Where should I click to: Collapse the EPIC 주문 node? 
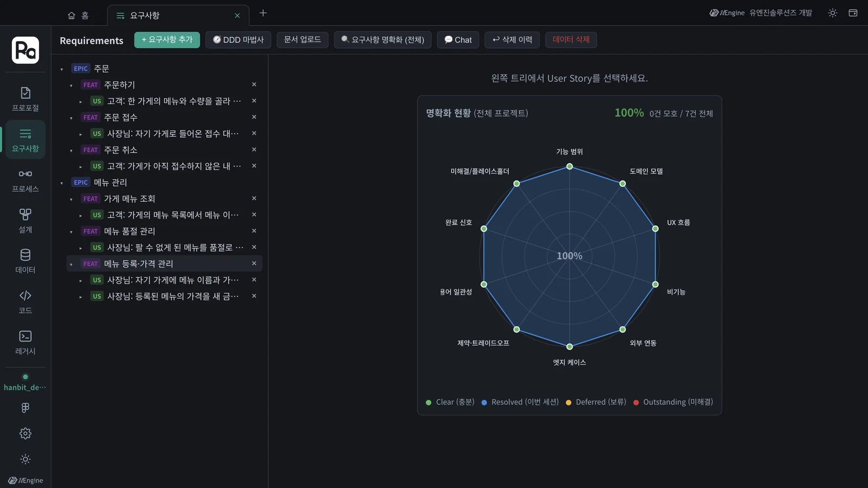point(62,69)
